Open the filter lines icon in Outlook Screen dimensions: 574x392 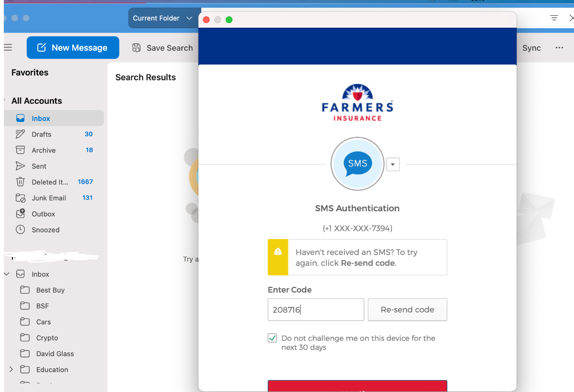click(554, 18)
